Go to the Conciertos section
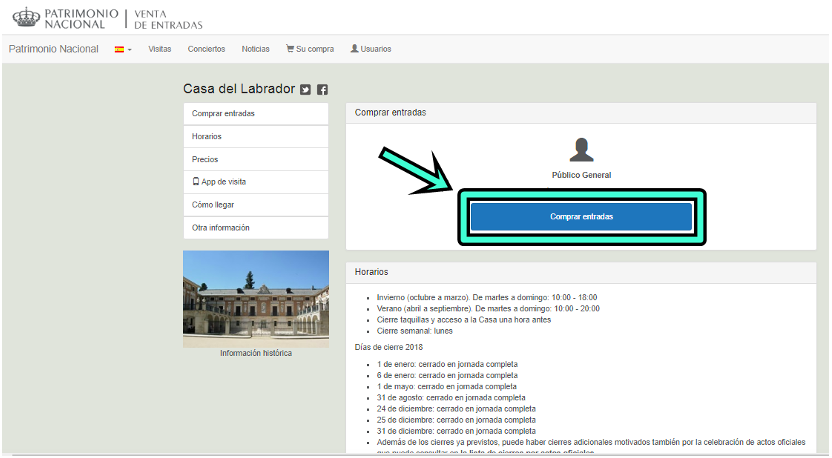 pos(206,49)
